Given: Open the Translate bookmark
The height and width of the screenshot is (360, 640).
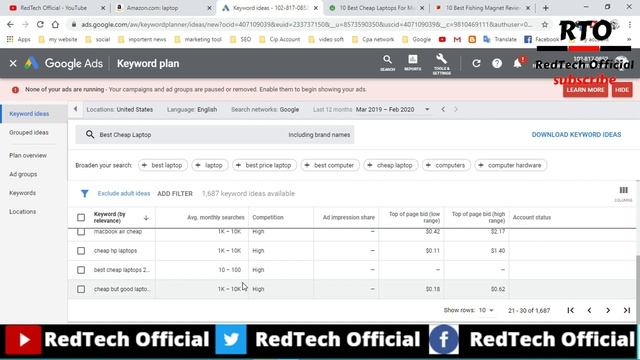Looking at the screenshot, I should tap(500, 40).
